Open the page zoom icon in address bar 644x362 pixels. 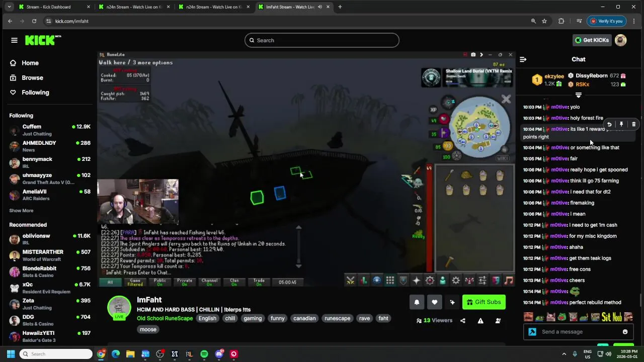533,21
